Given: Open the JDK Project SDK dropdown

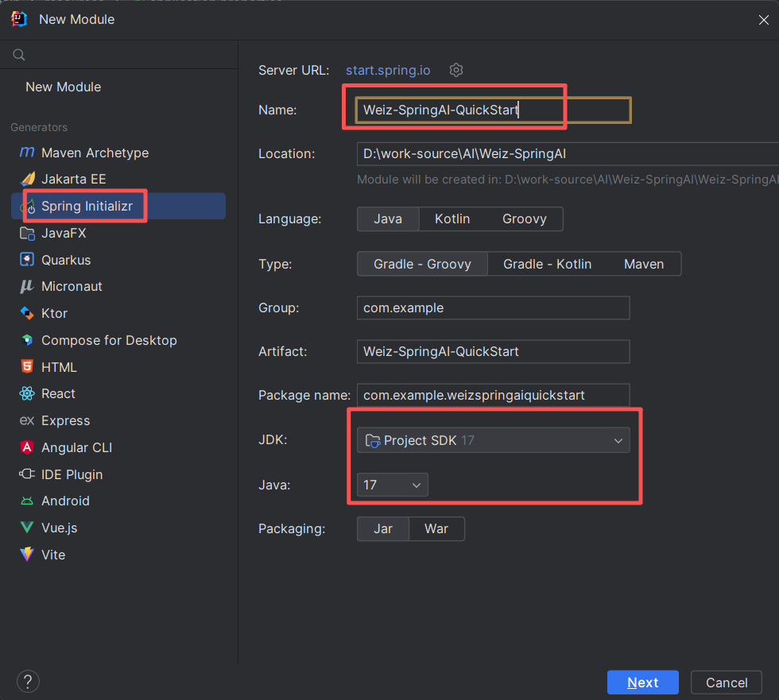Looking at the screenshot, I should [494, 440].
